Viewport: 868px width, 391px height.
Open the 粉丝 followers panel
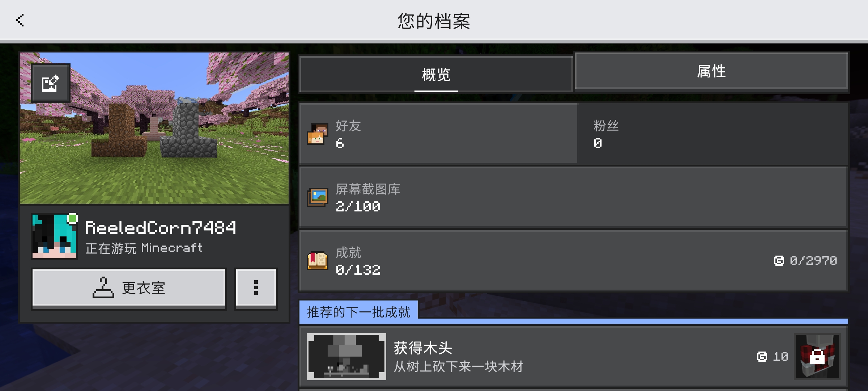[712, 134]
